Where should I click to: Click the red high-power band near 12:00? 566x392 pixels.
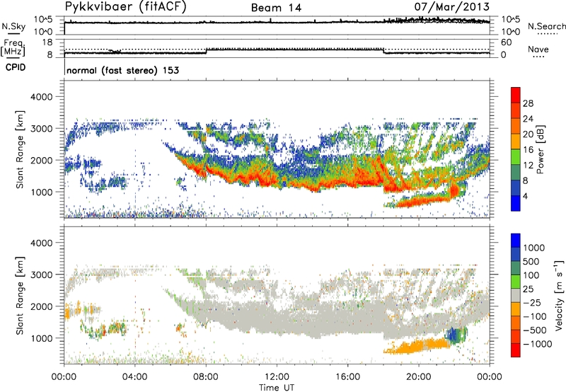tap(269, 180)
